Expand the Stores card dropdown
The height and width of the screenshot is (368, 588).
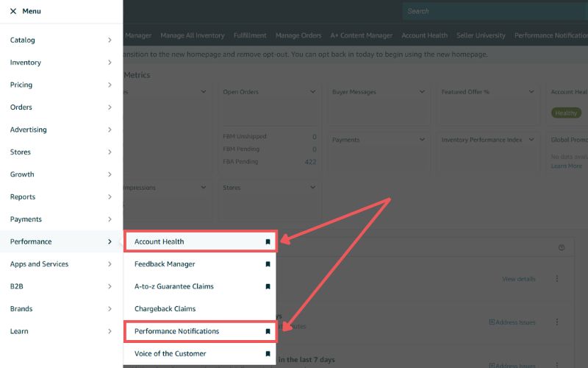pos(313,188)
